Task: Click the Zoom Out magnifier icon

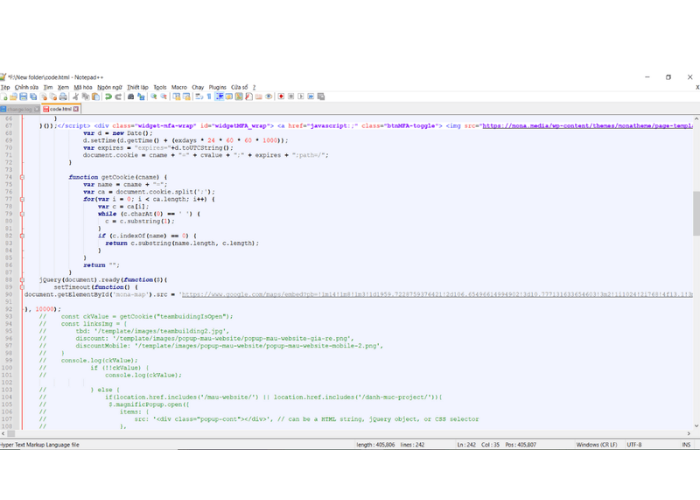Action: coord(164,96)
